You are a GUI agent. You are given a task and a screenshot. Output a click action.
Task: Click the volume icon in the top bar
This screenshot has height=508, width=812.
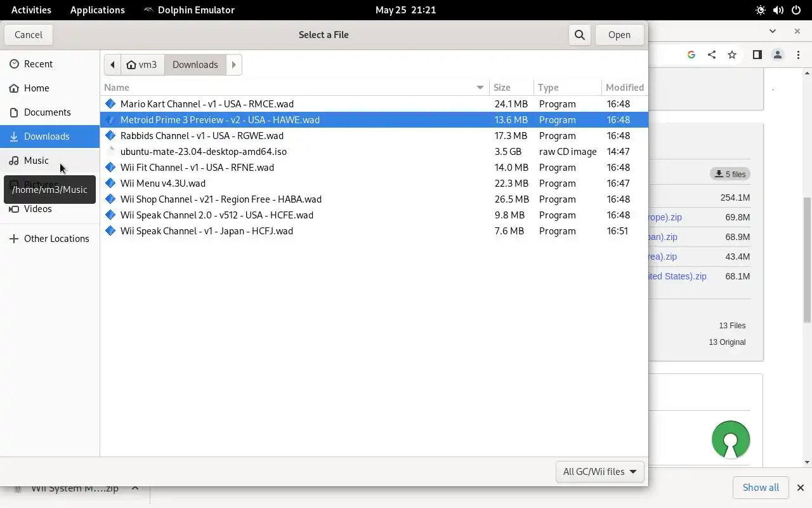click(x=778, y=10)
